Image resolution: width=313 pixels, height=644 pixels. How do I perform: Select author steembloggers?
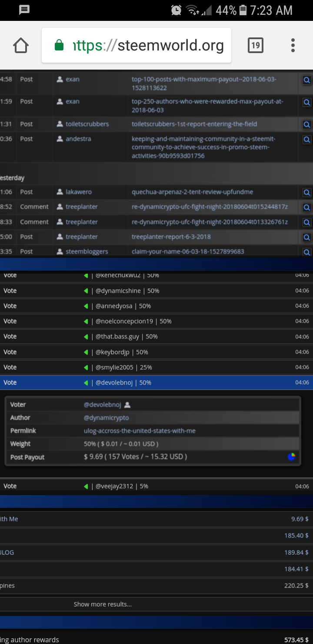87,252
